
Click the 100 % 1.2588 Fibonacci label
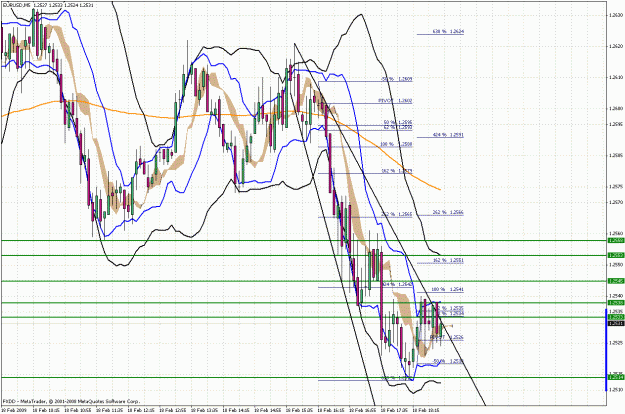click(x=396, y=144)
